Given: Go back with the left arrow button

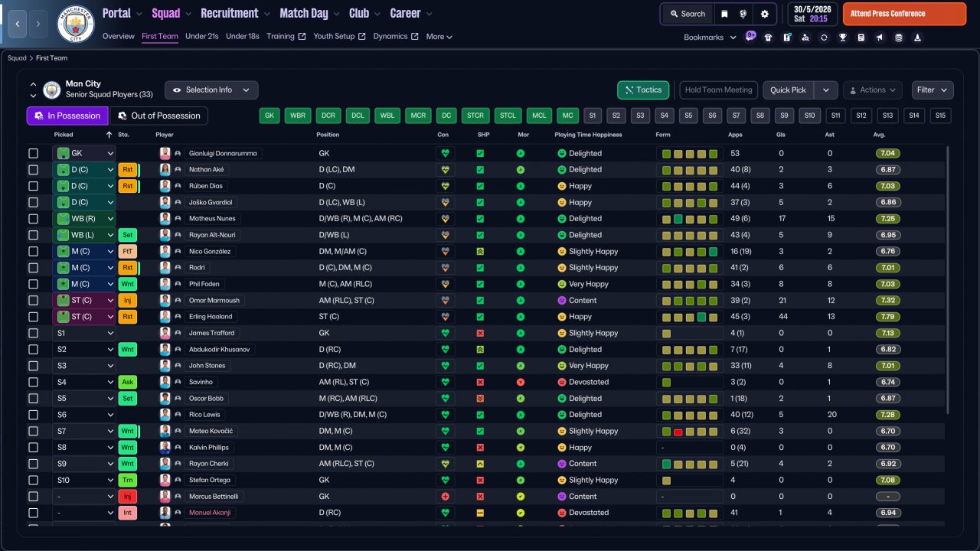Looking at the screenshot, I should click(18, 24).
